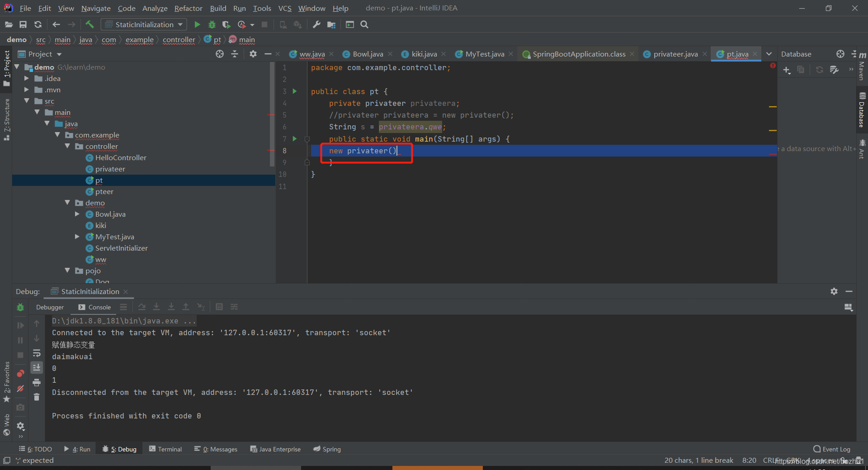Open Project Structure toolbar icon
Image resolution: width=868 pixels, height=470 pixels.
click(331, 24)
